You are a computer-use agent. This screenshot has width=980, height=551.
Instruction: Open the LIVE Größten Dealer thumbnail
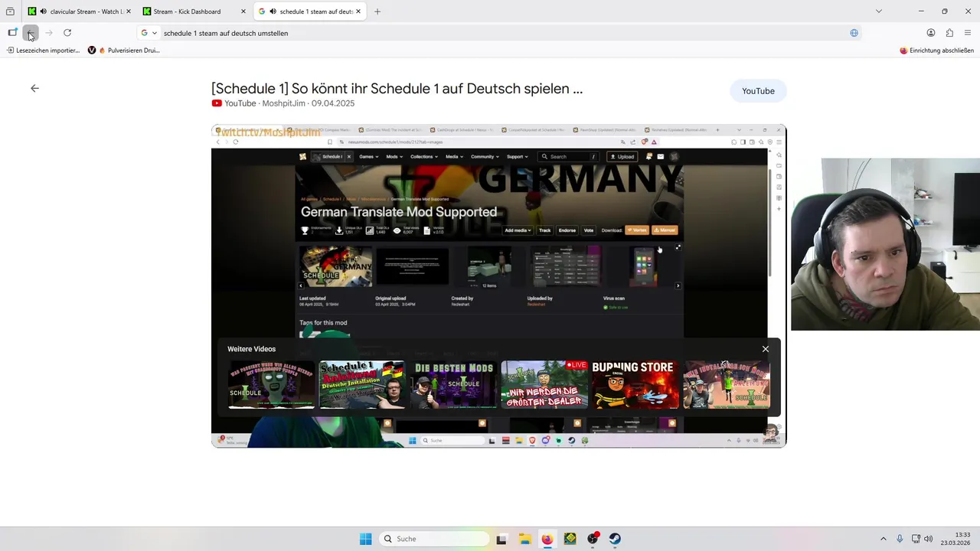pos(544,385)
